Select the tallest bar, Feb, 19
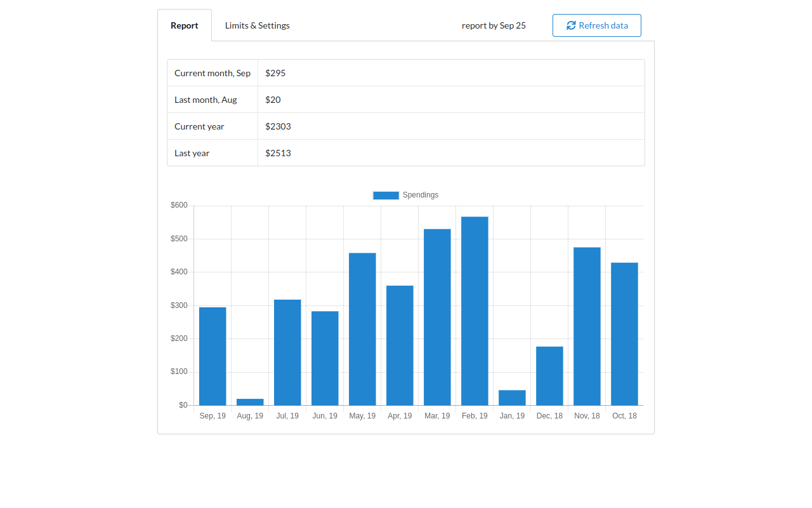Screen dimensions: 812x508 point(475,311)
